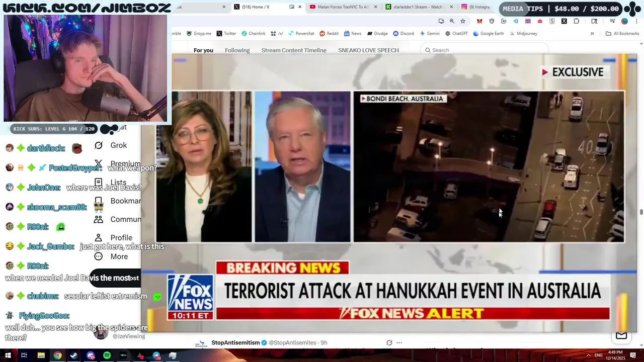Open the grey shield extension icon
This screenshot has height=362, width=644.
coord(492,21)
